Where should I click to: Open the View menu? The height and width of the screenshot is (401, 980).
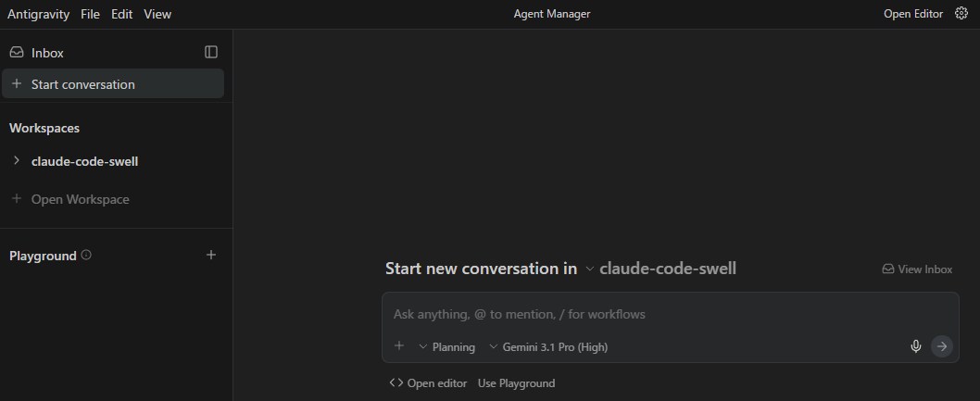[157, 14]
